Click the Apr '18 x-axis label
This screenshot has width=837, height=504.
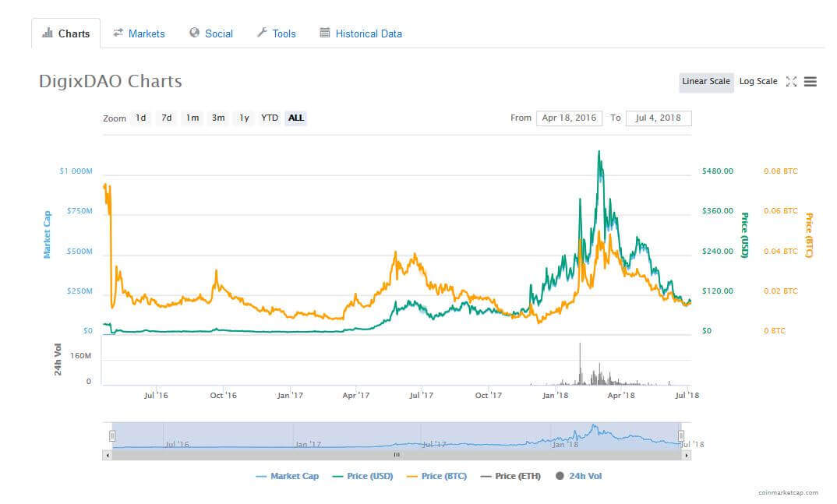pos(621,395)
